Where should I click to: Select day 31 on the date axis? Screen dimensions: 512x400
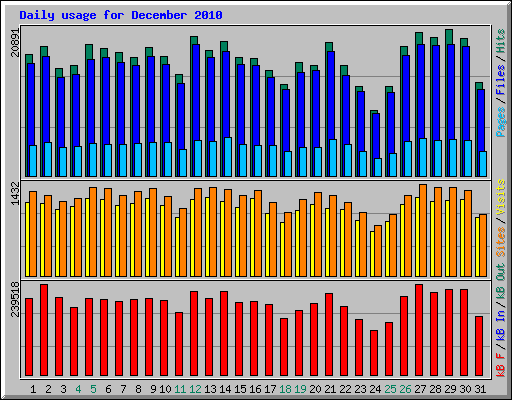[x=480, y=389]
